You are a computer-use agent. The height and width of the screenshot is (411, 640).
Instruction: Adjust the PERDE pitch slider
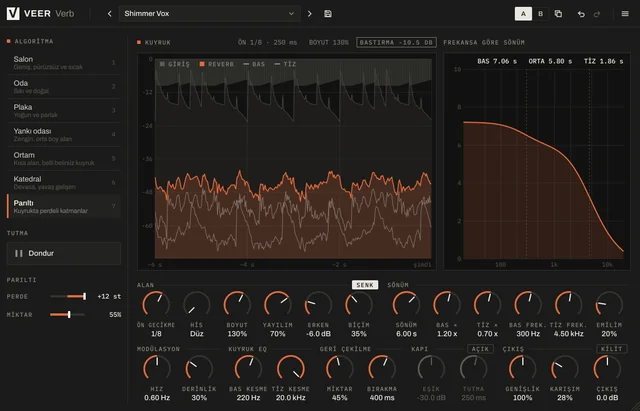(68, 296)
